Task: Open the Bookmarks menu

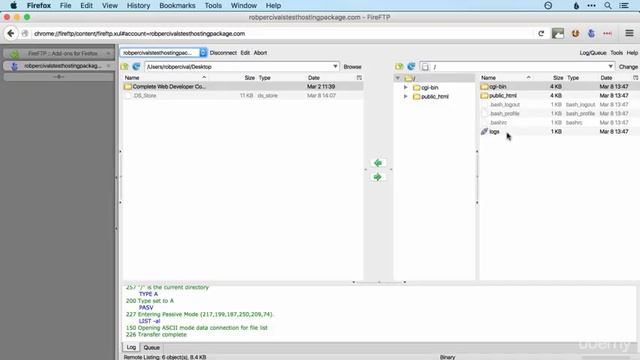Action: pos(177,6)
